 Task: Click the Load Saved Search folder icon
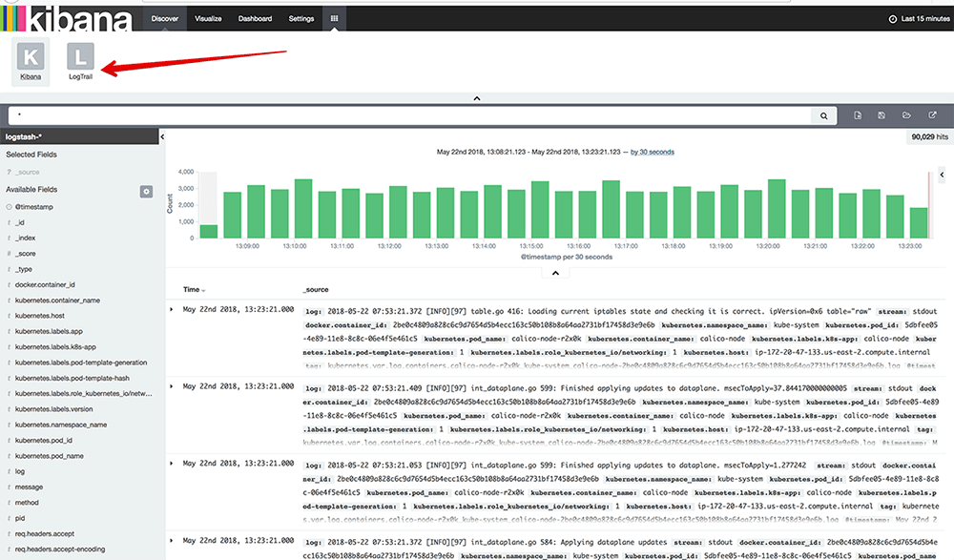(x=907, y=115)
